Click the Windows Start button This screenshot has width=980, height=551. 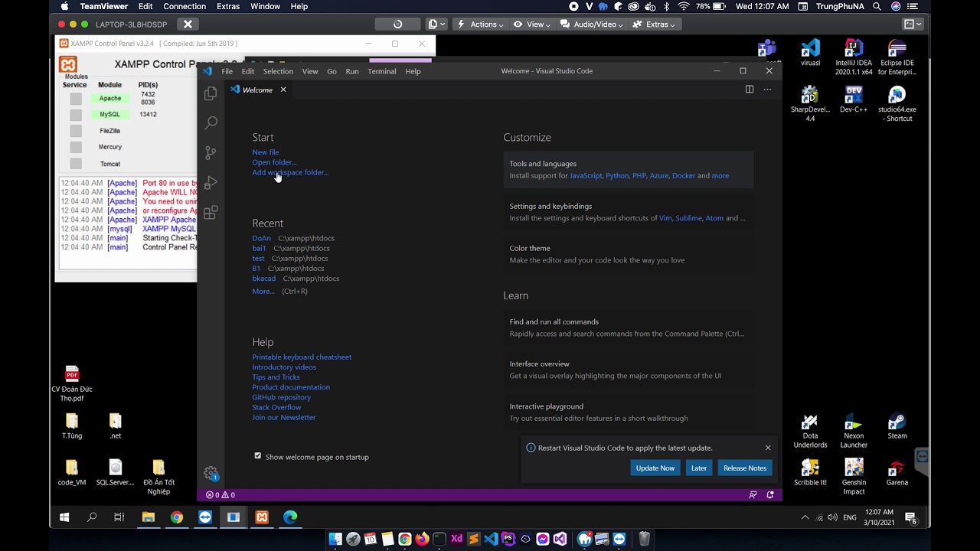[64, 517]
